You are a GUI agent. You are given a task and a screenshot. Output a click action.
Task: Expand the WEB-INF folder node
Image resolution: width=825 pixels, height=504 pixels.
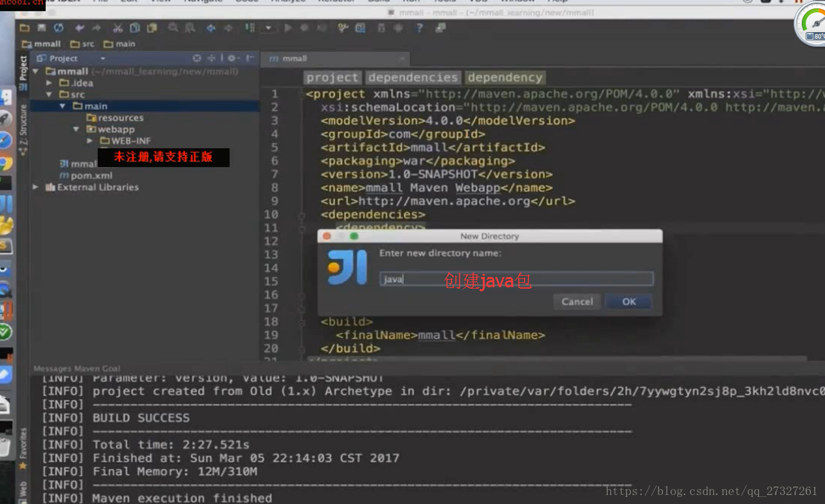tap(89, 141)
